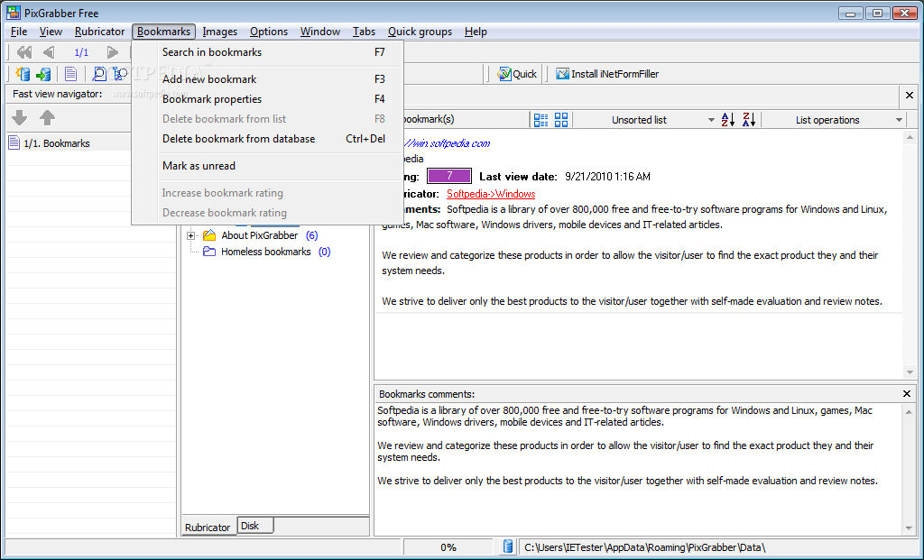924x560 pixels.
Task: Choose Mark as unread
Action: (x=267, y=166)
